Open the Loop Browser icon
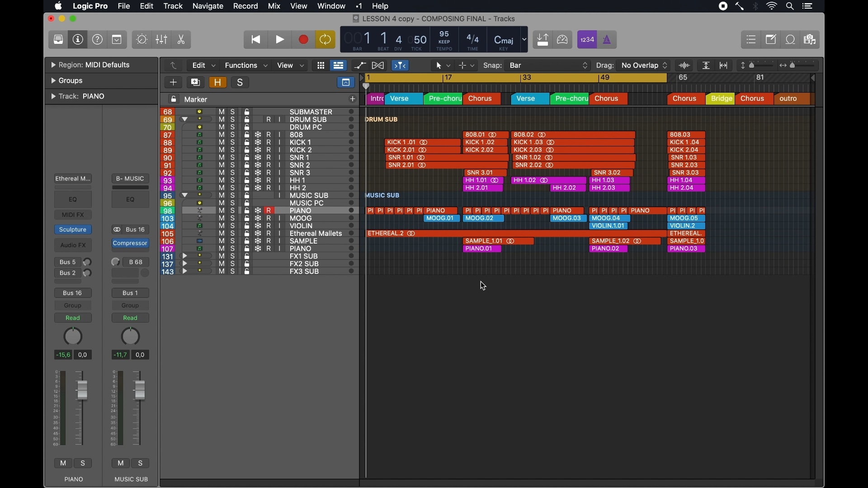The image size is (868, 488). coord(791,40)
